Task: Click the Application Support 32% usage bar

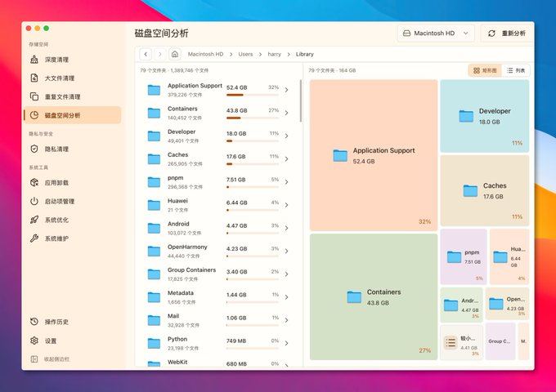Action: pyautogui.click(x=253, y=95)
